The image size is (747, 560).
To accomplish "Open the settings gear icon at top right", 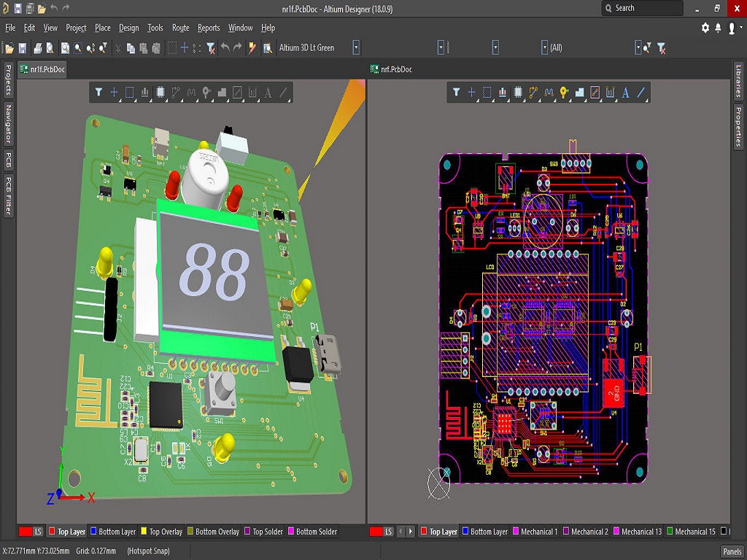I will click(705, 28).
